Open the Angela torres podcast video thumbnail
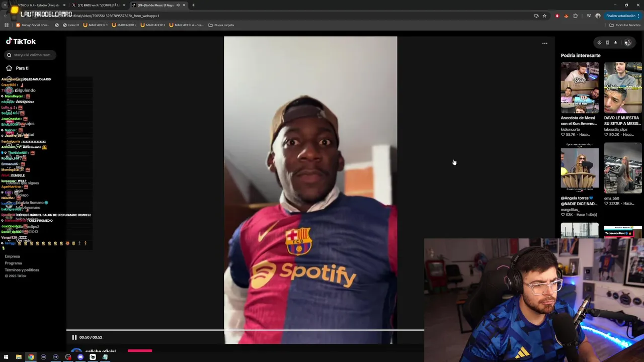The image size is (644, 362). pos(580,167)
